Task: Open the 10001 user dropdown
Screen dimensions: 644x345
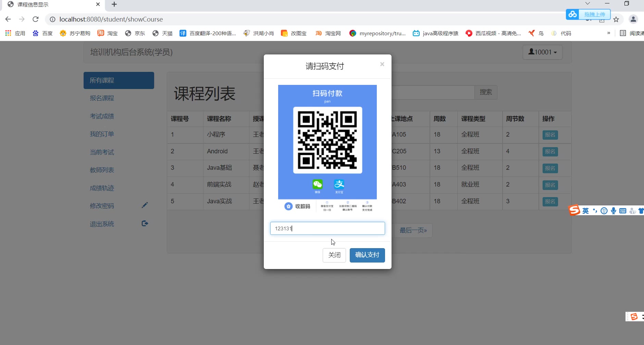Action: tap(543, 52)
